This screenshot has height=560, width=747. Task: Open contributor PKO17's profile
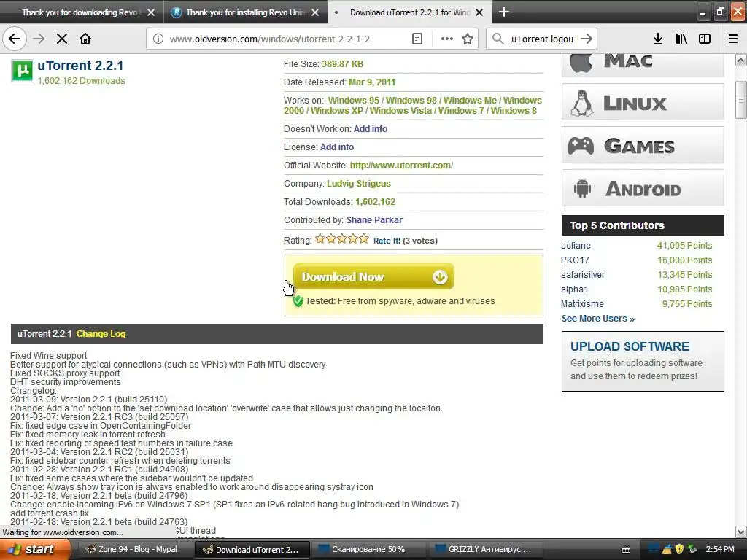pos(575,260)
